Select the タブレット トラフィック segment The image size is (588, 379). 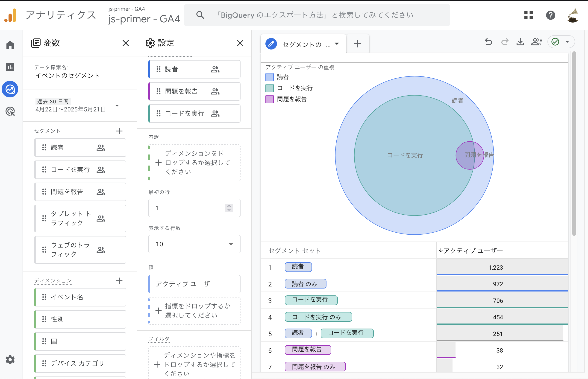tap(80, 219)
